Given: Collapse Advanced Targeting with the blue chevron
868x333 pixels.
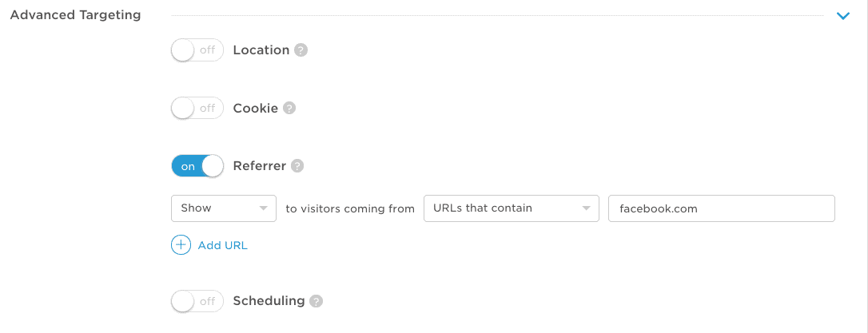Looking at the screenshot, I should click(x=843, y=16).
